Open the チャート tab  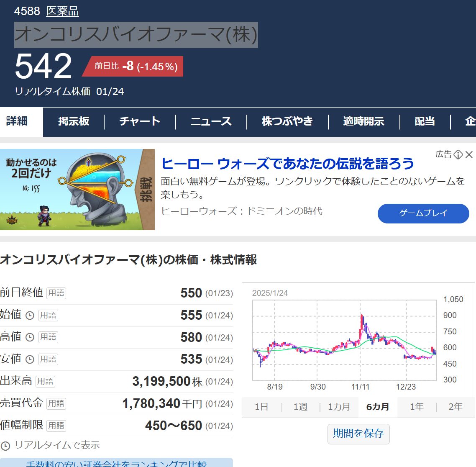click(140, 121)
